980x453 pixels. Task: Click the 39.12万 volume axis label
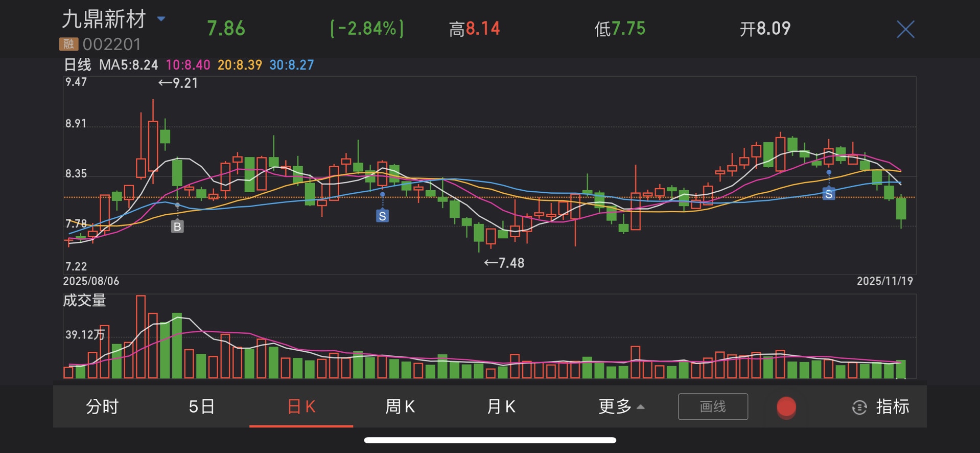pos(85,335)
